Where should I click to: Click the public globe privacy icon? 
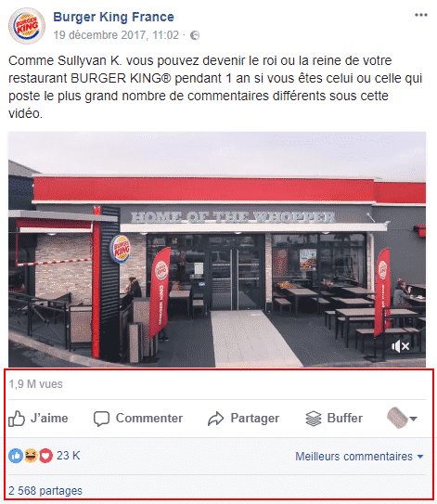(x=195, y=35)
